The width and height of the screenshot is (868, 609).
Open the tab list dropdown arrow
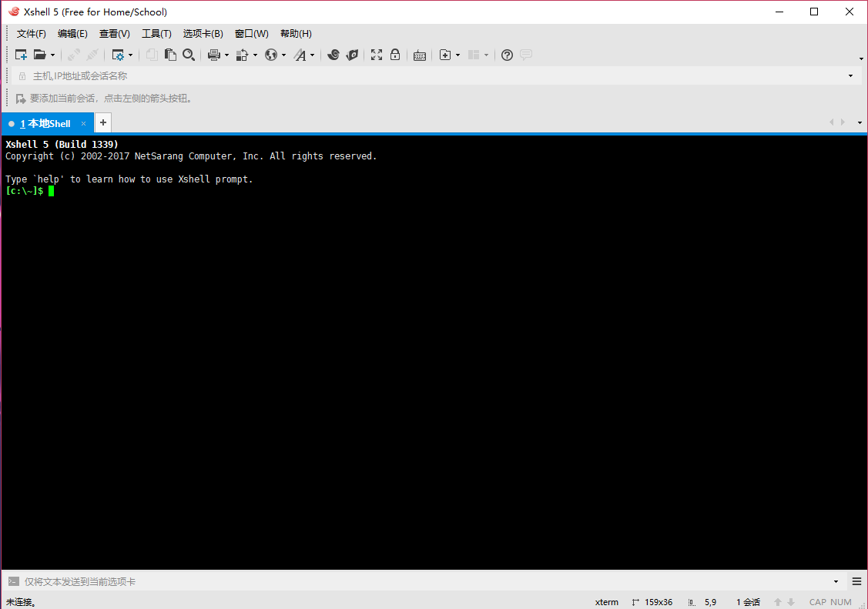click(x=860, y=122)
